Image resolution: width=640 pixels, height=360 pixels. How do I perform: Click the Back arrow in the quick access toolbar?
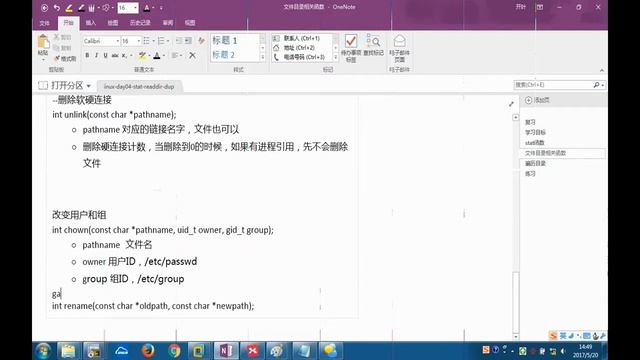(x=44, y=8)
